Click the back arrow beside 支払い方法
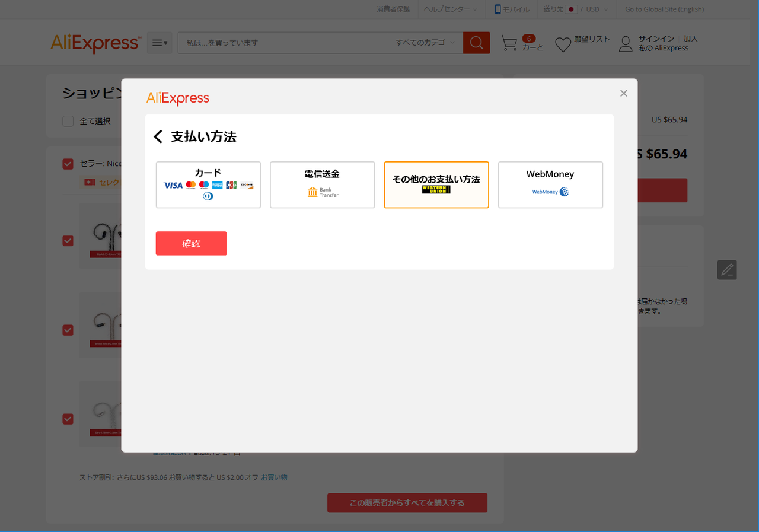 pos(158,137)
